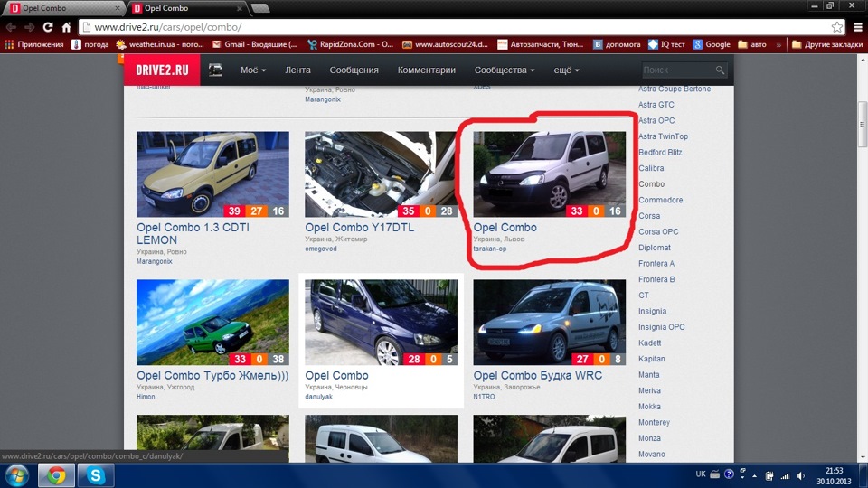Expand the Моё dropdown menu
Image resolution: width=868 pixels, height=488 pixels.
[253, 70]
